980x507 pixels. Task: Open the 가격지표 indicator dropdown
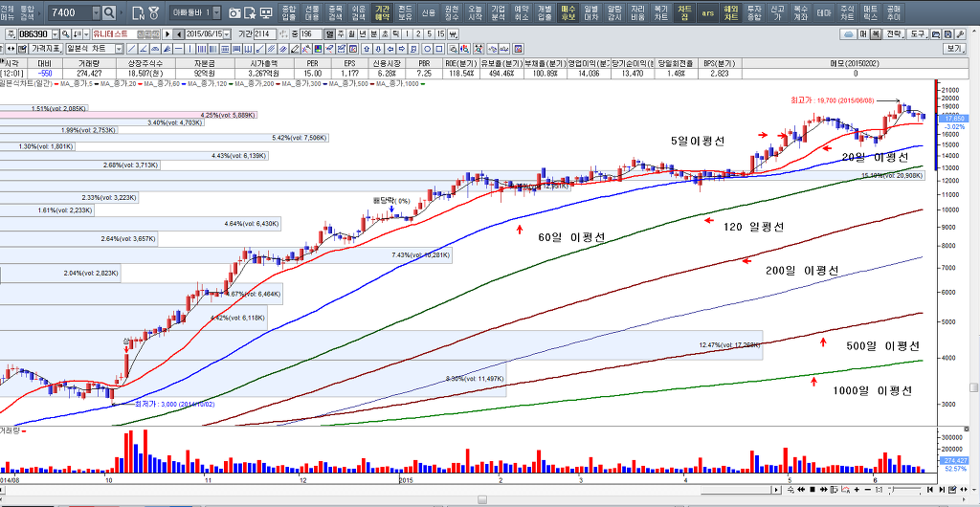point(46,48)
